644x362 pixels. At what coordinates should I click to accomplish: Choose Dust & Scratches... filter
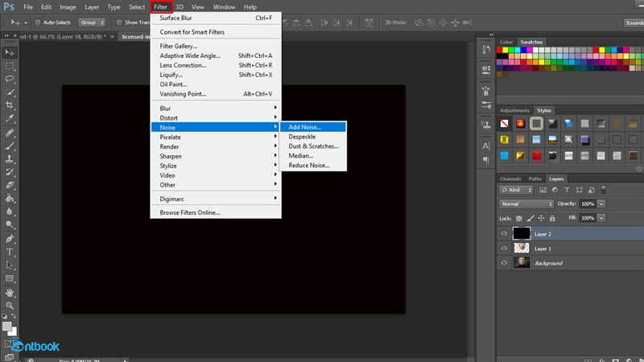coord(312,146)
